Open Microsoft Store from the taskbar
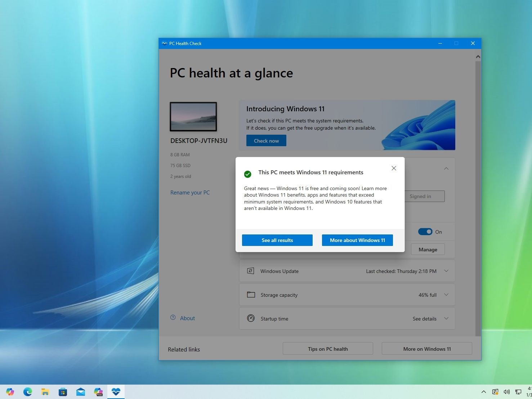The width and height of the screenshot is (532, 399). click(63, 391)
